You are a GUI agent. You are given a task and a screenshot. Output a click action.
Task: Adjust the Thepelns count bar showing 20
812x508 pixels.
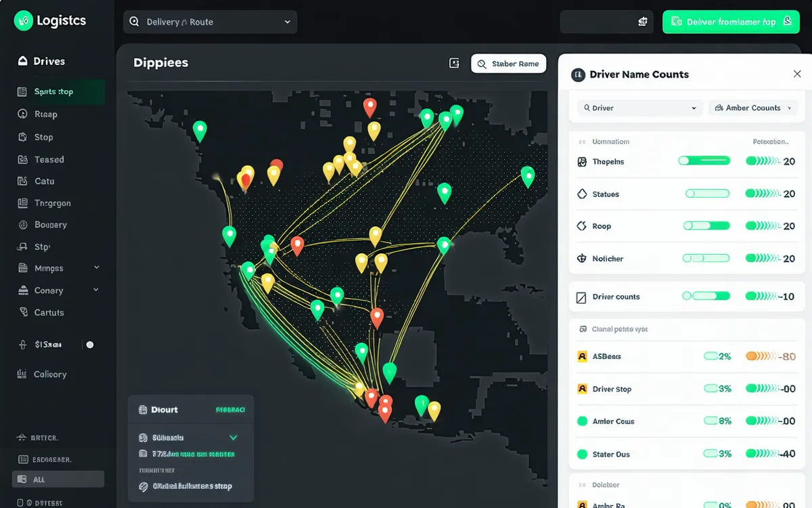pos(763,161)
